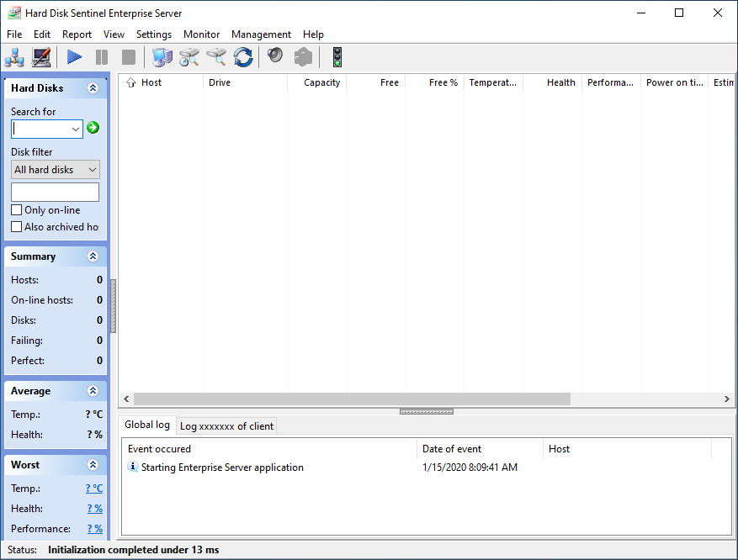Click the Worst Health value link
738x560 pixels.
pyautogui.click(x=94, y=509)
